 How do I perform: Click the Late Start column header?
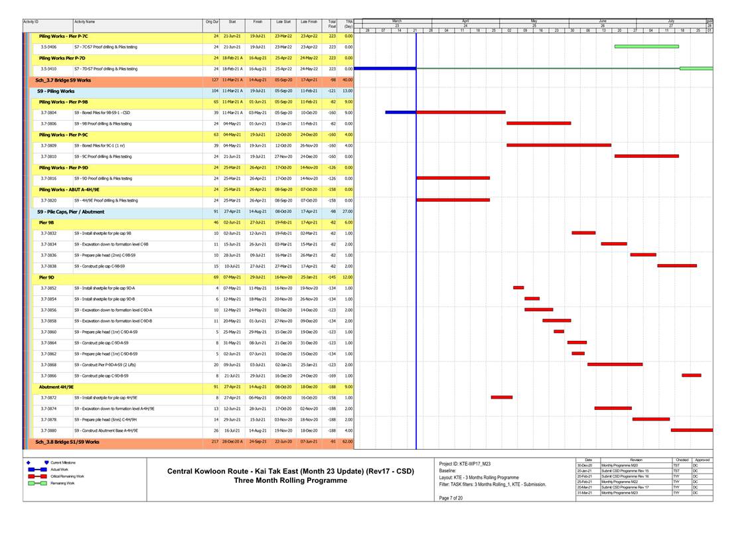click(x=283, y=22)
